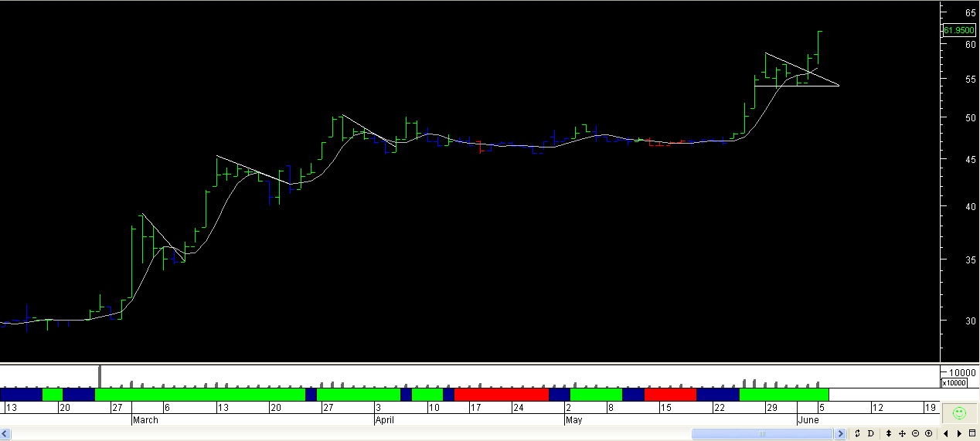Click the May label on date axis
The image size is (980, 441).
pyautogui.click(x=573, y=420)
